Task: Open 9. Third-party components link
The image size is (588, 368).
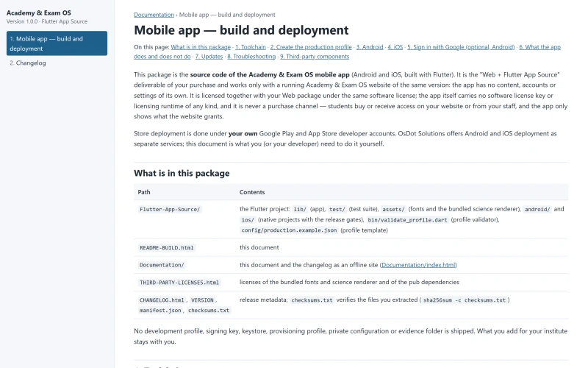Action: tap(315, 57)
